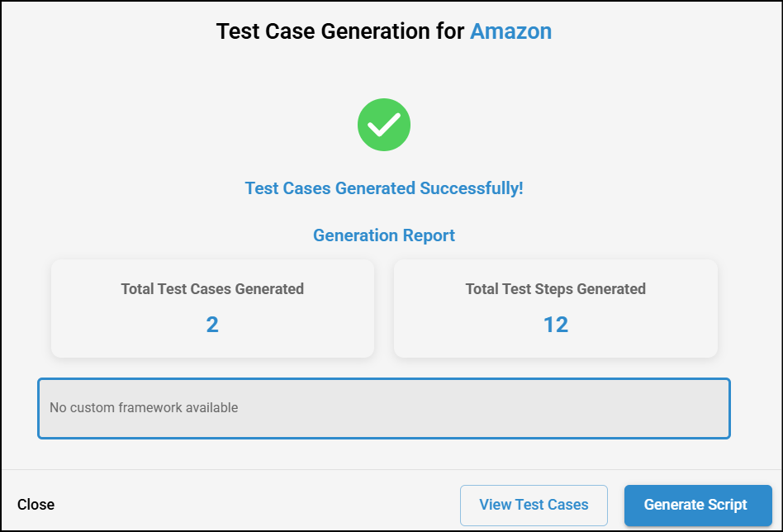Image resolution: width=783 pixels, height=532 pixels.
Task: Click the Total Test Cases Generated label
Action: 212,289
